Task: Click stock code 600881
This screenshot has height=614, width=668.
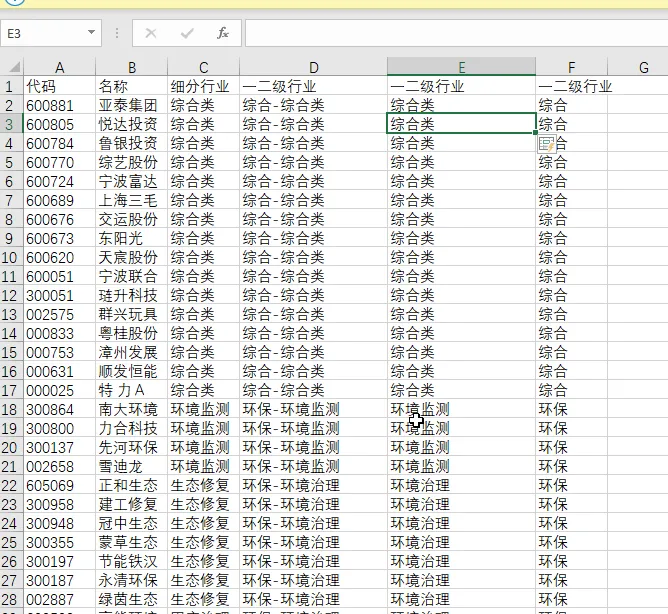Action: (x=60, y=105)
